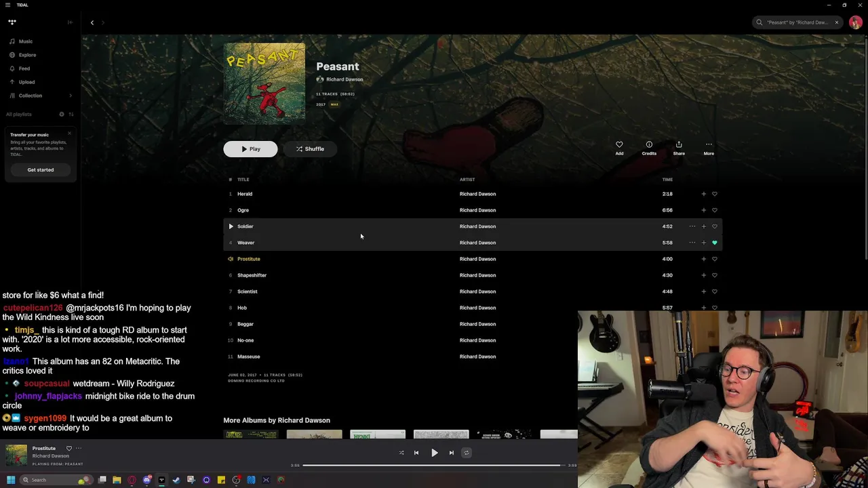Click into the search field
This screenshot has width=868, height=488.
[797, 22]
